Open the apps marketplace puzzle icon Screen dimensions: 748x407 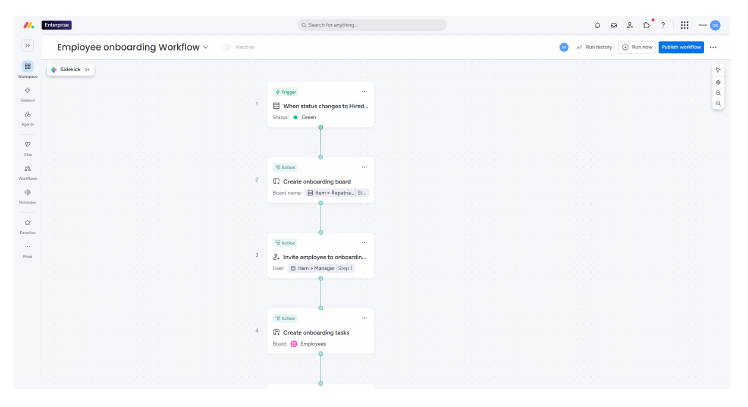coord(646,25)
